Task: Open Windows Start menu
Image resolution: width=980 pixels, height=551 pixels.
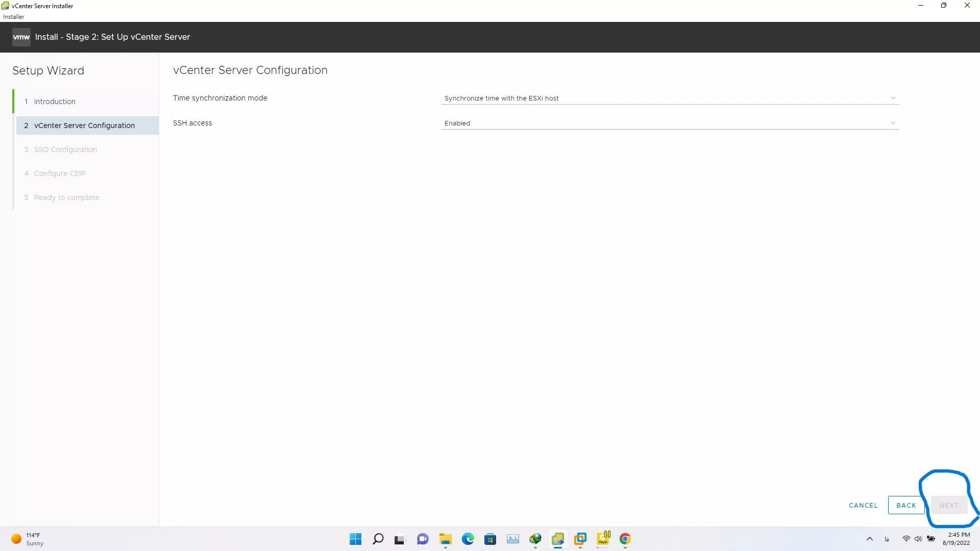Action: 355,539
